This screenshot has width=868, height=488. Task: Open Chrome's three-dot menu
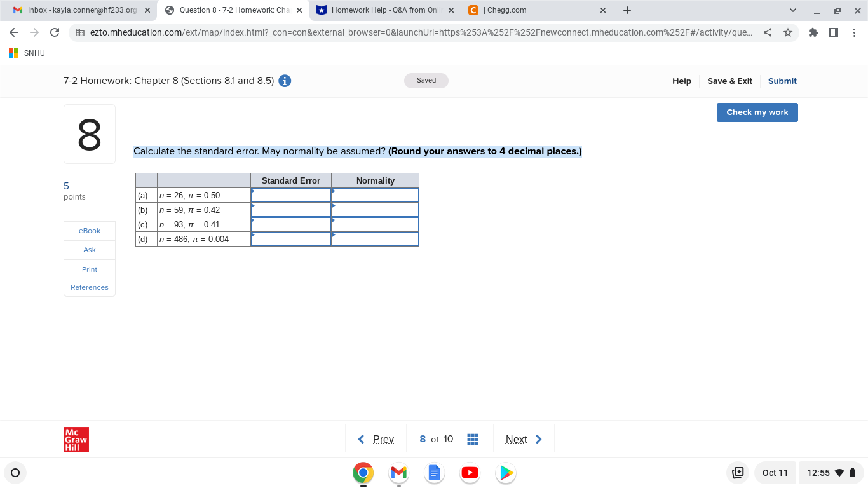[855, 32]
